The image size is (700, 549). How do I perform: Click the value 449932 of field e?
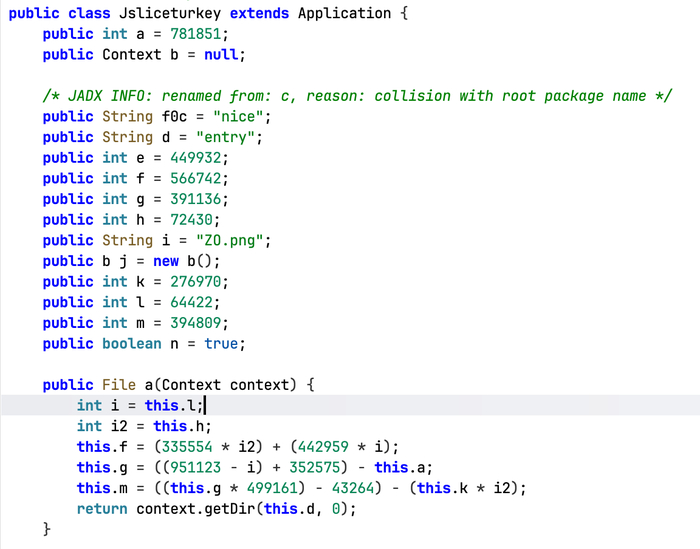(x=196, y=158)
